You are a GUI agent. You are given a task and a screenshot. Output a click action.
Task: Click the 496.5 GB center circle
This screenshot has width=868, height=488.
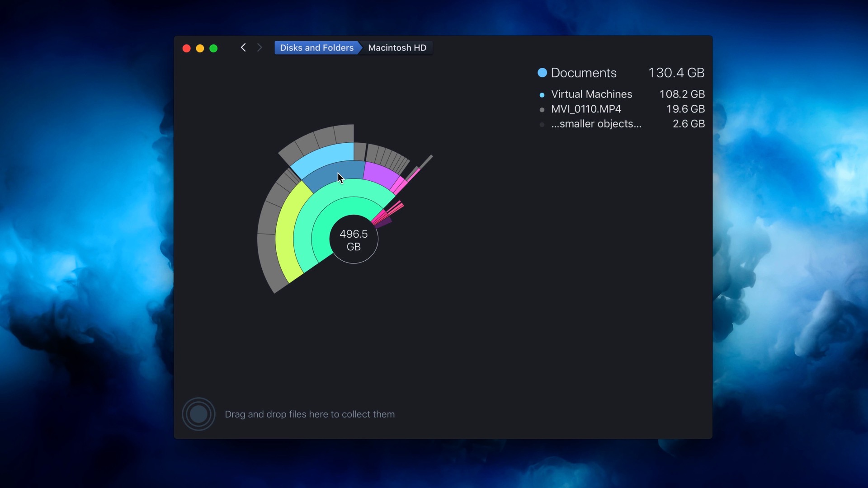354,240
